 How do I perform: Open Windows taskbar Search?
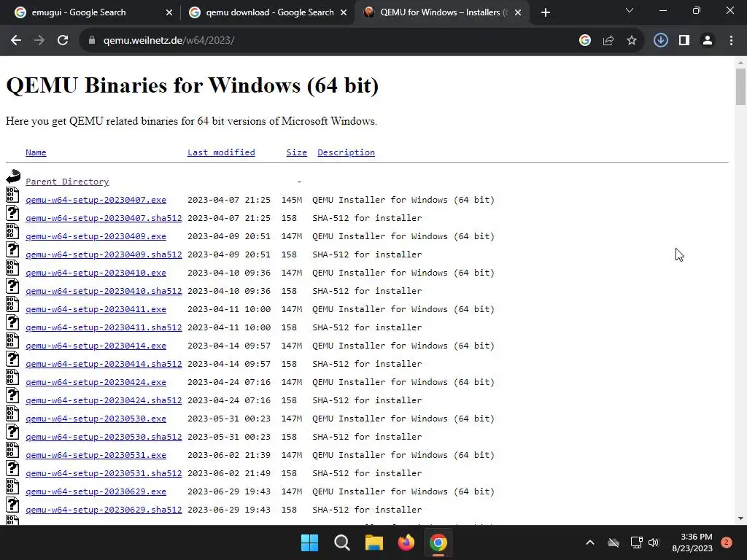(341, 542)
